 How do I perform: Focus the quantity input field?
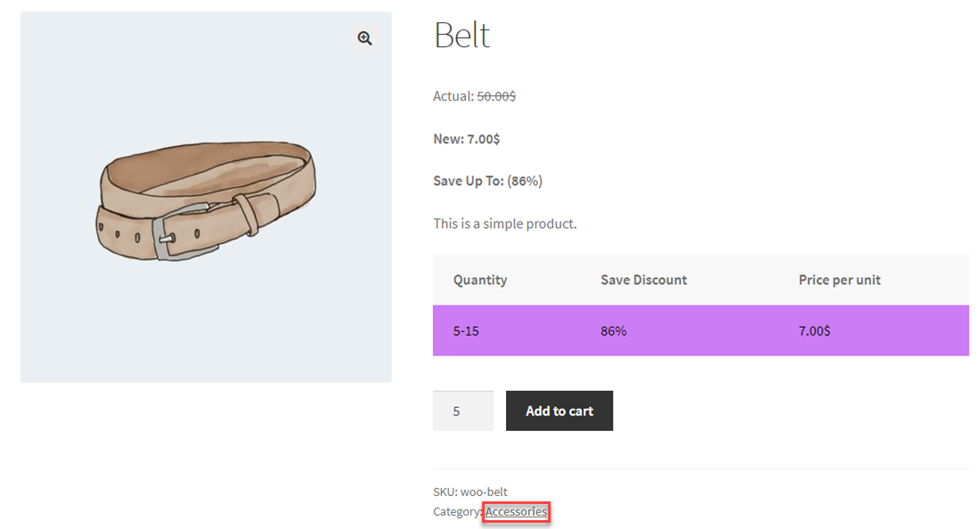pyautogui.click(x=462, y=411)
